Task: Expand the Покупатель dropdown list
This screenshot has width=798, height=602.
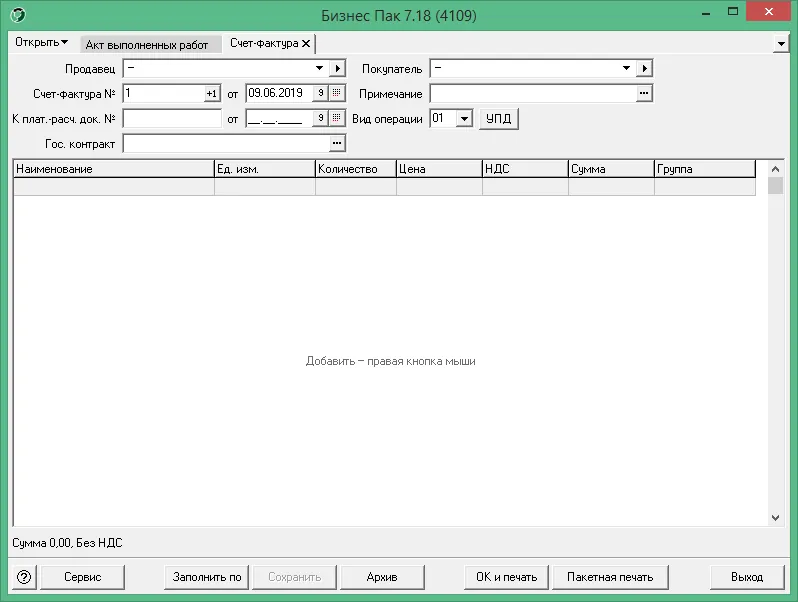Action: 626,68
